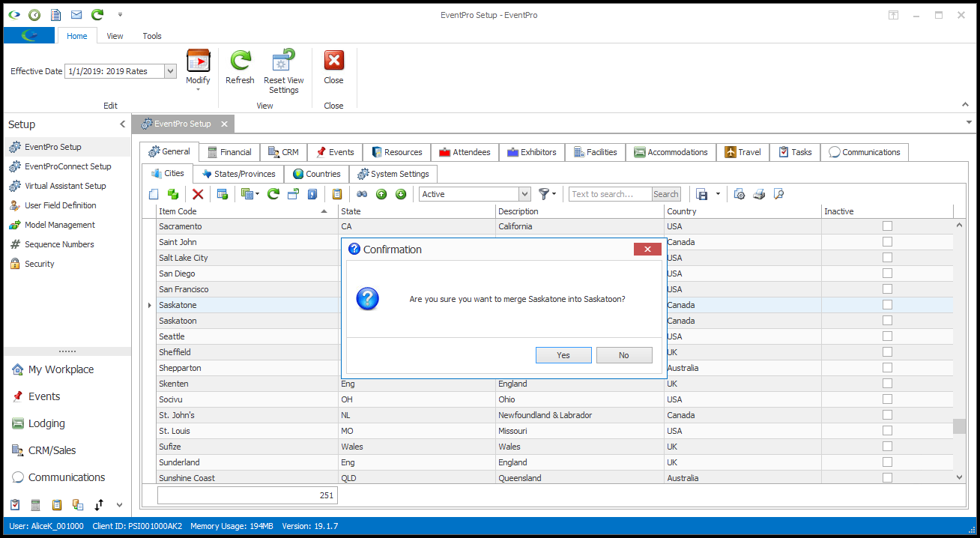This screenshot has width=980, height=538.
Task: Click the printer icon in the grid toolbar
Action: tap(759, 194)
